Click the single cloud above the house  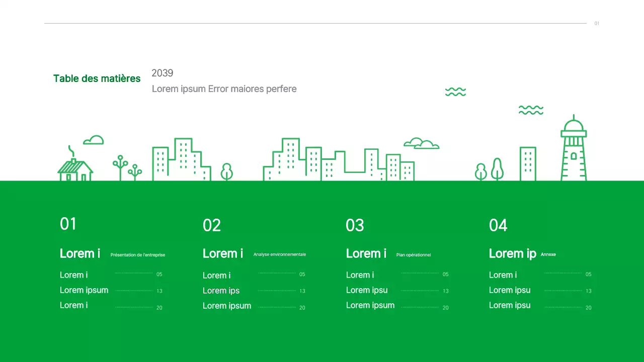click(x=94, y=140)
